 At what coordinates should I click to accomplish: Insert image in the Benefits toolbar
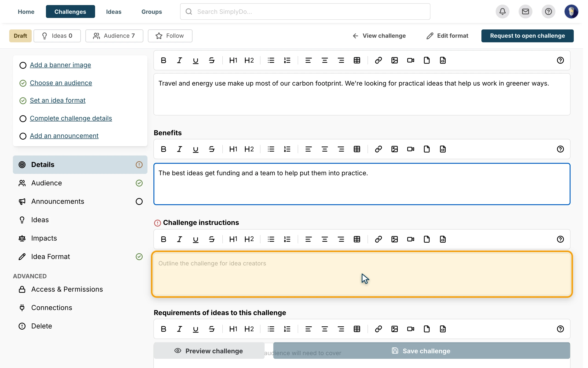(394, 149)
